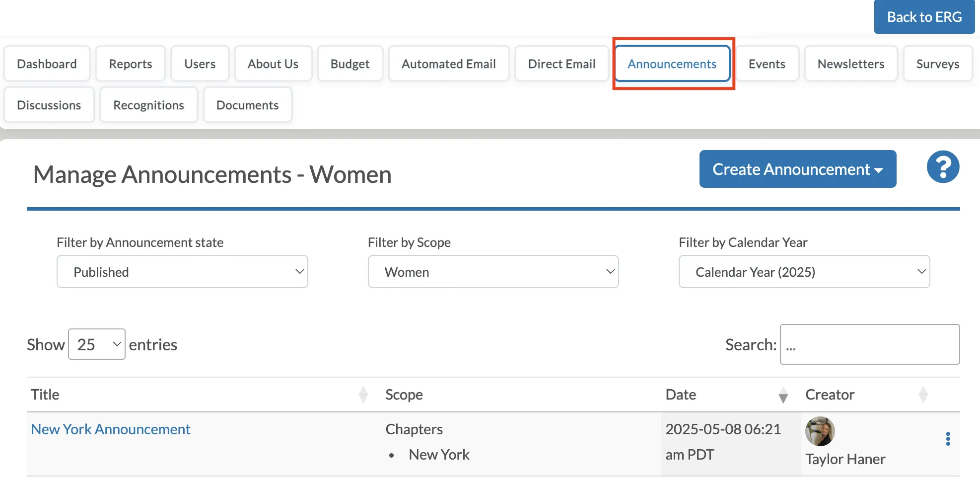Click the Chapters scope text

[x=414, y=429]
